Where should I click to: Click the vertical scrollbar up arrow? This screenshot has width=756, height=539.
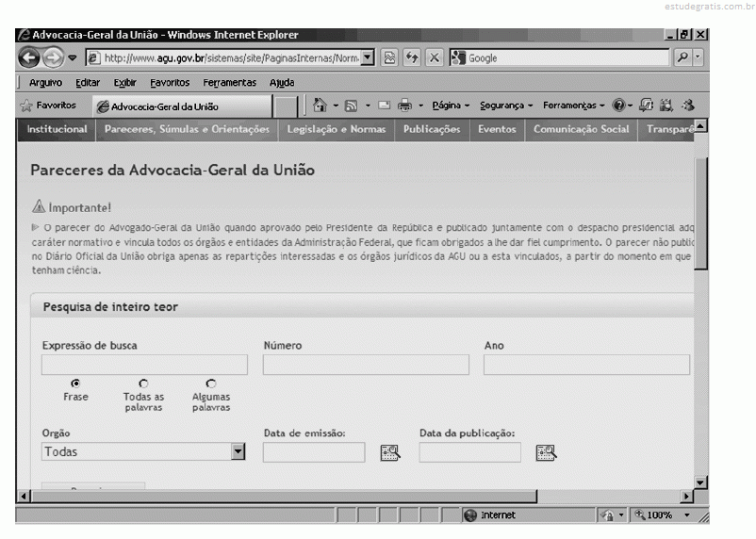(x=700, y=126)
